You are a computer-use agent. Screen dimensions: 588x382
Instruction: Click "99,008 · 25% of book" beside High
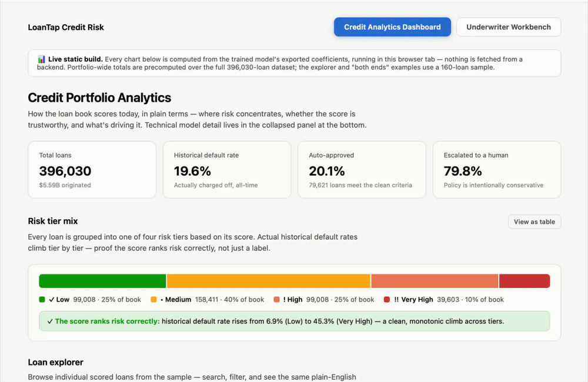(x=340, y=300)
